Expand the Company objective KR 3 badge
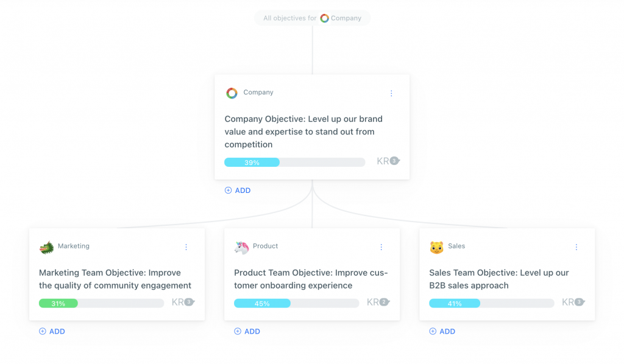The image size is (624, 364). tap(388, 161)
